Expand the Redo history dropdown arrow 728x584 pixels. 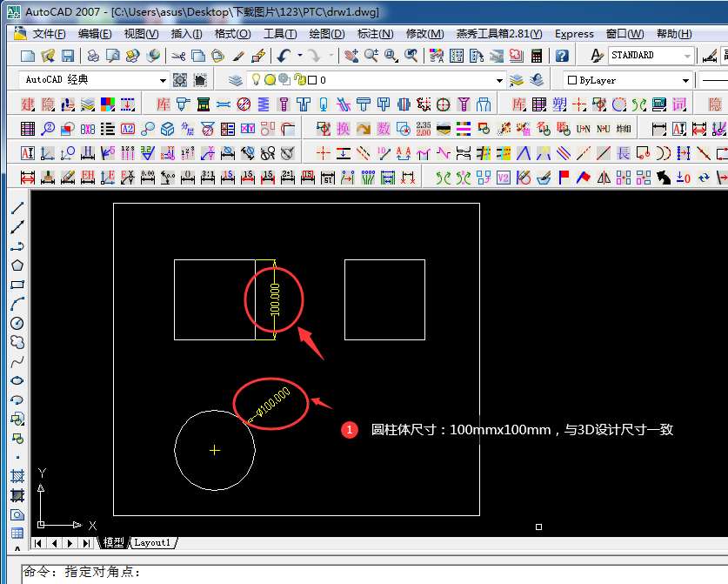coord(331,56)
